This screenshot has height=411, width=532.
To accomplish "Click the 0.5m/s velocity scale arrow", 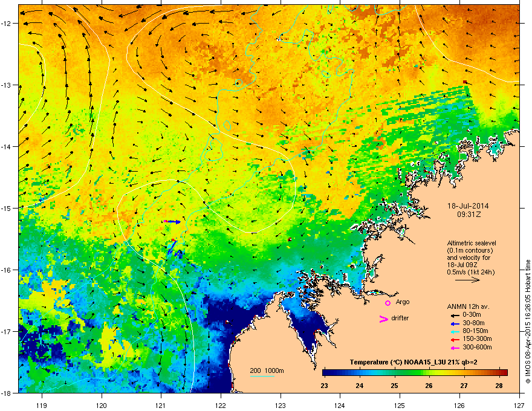I will click(467, 280).
